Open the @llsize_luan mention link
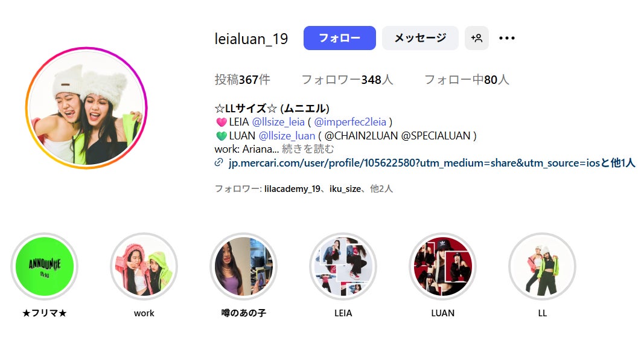644x338 pixels. 287,136
